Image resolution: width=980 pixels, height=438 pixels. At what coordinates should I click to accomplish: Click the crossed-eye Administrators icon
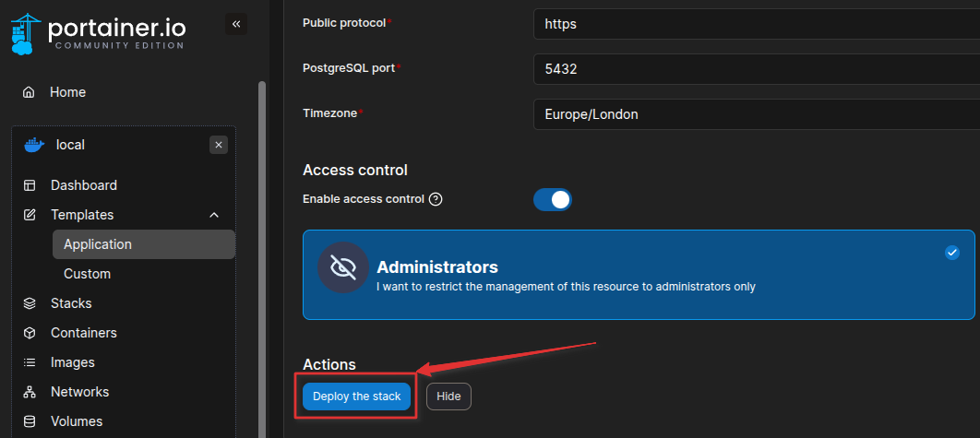[x=342, y=267]
